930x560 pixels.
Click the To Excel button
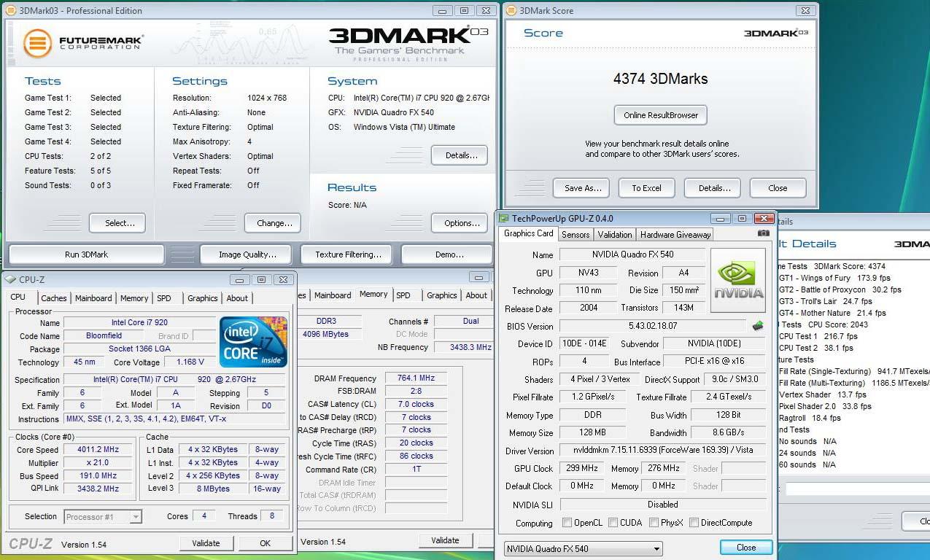pos(646,188)
